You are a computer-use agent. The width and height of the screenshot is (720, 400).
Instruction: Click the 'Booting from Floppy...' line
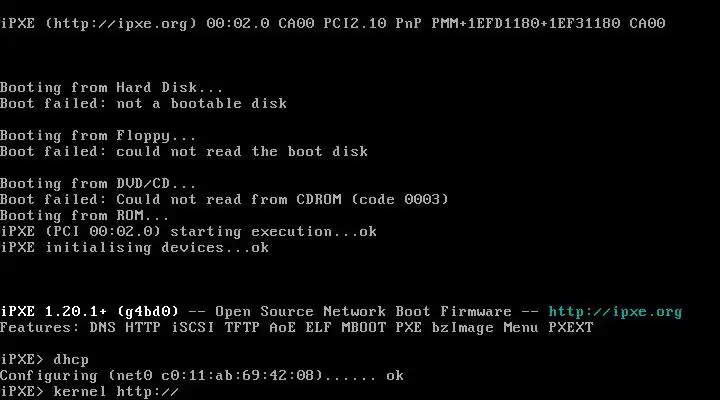pos(98,136)
